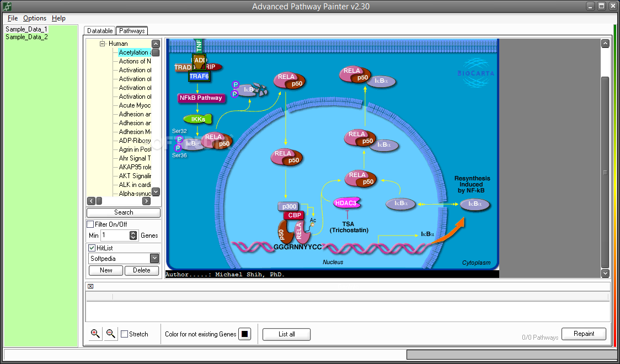Select the Ahr Signal T pathway item
Screen dimensions: 620x364
click(x=135, y=158)
